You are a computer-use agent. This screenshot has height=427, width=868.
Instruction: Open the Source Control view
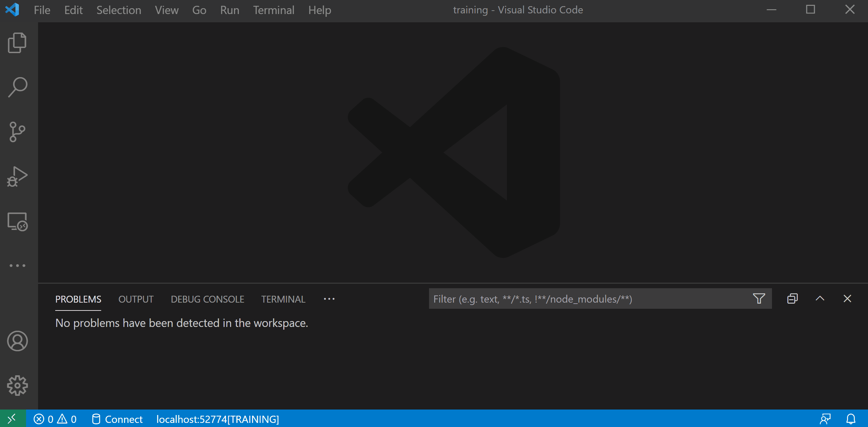coord(17,132)
